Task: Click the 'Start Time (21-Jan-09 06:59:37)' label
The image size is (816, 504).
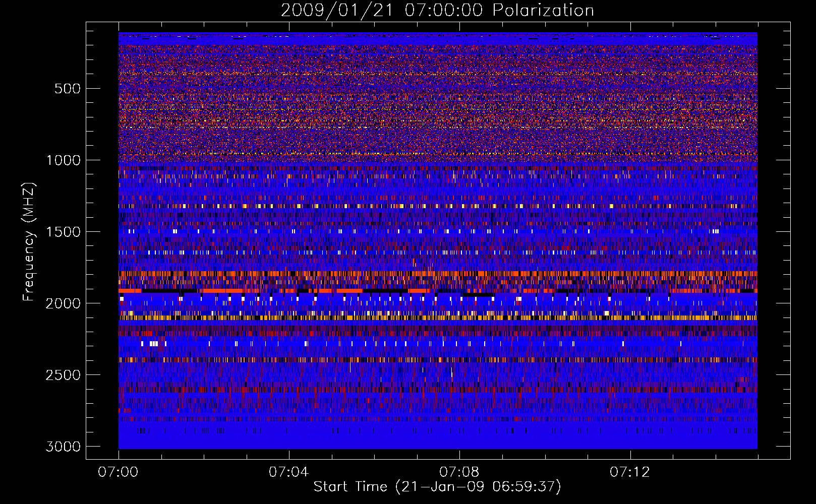Action: (437, 487)
